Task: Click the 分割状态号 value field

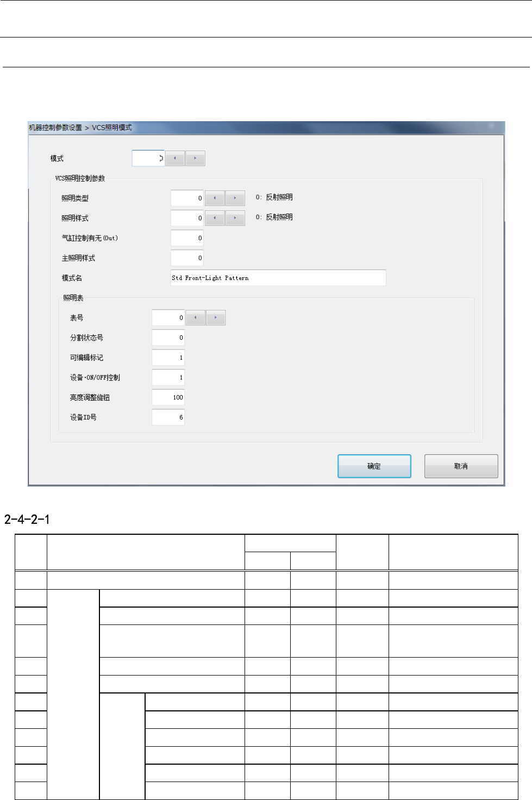Action: pos(168,337)
